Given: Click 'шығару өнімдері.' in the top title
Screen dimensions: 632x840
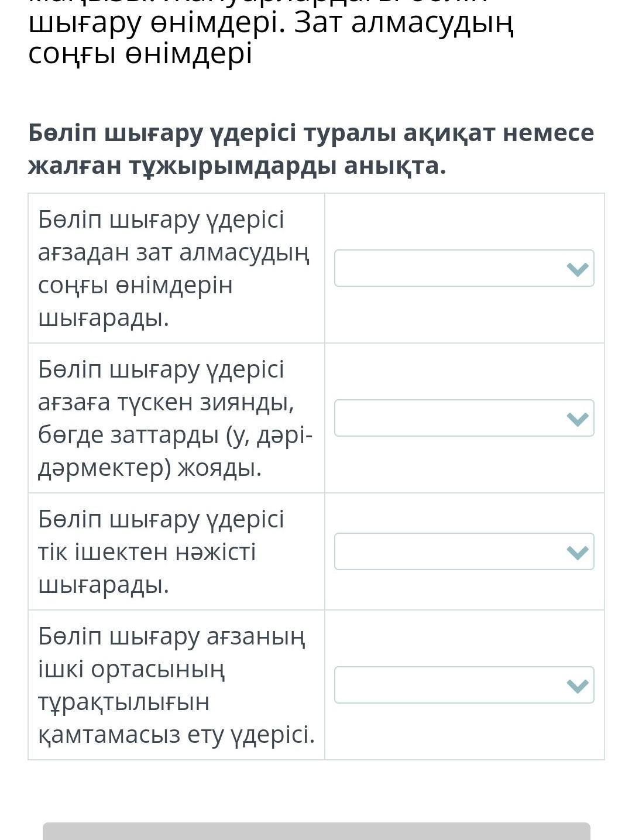Looking at the screenshot, I should click(x=157, y=23).
